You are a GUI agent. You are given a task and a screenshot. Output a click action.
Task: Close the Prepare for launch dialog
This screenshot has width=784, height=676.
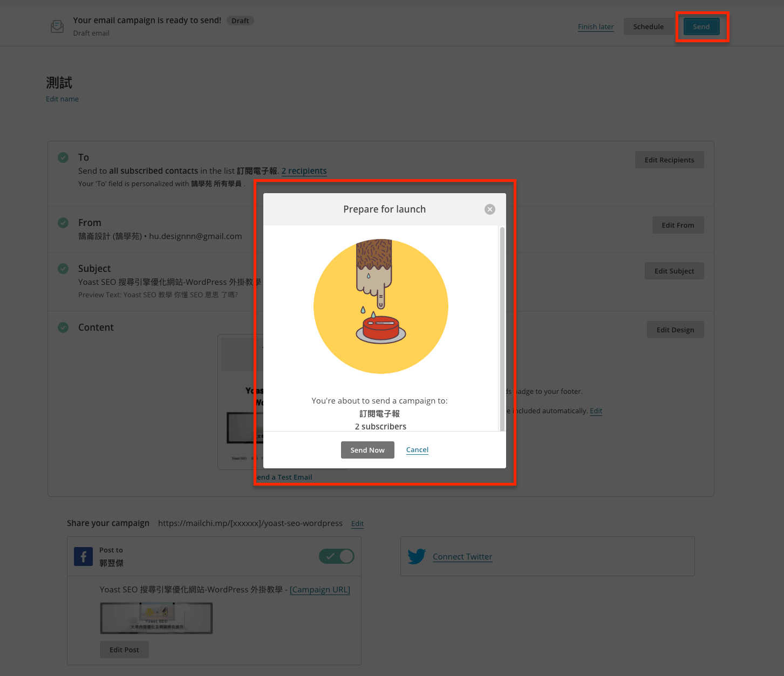point(489,209)
